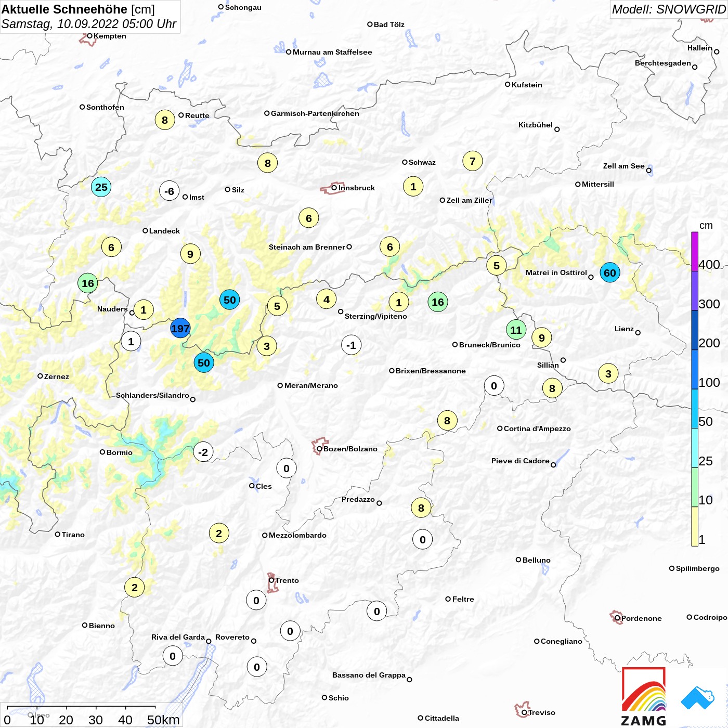Pick the dark blue legend band between 200 and 300
728x728 pixels.
tap(695, 330)
